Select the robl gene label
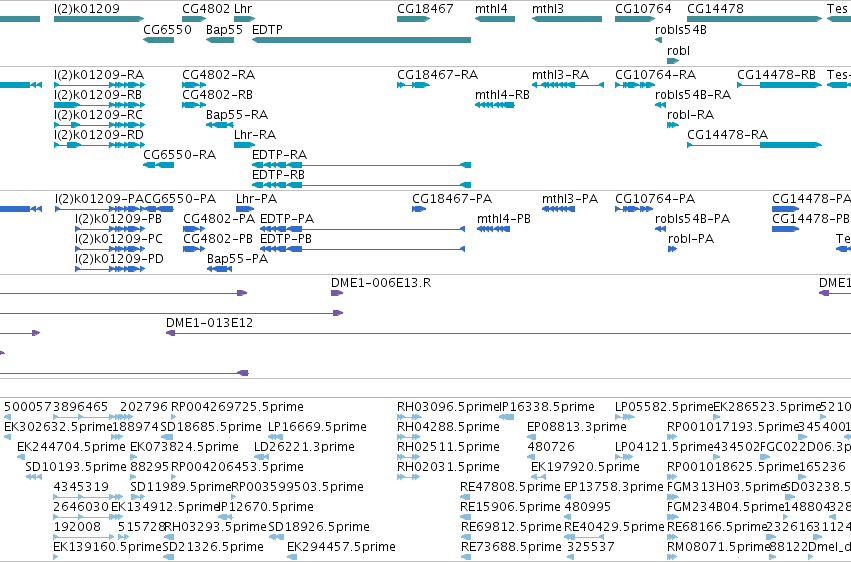Screen dimensions: 851x562 click(678, 50)
